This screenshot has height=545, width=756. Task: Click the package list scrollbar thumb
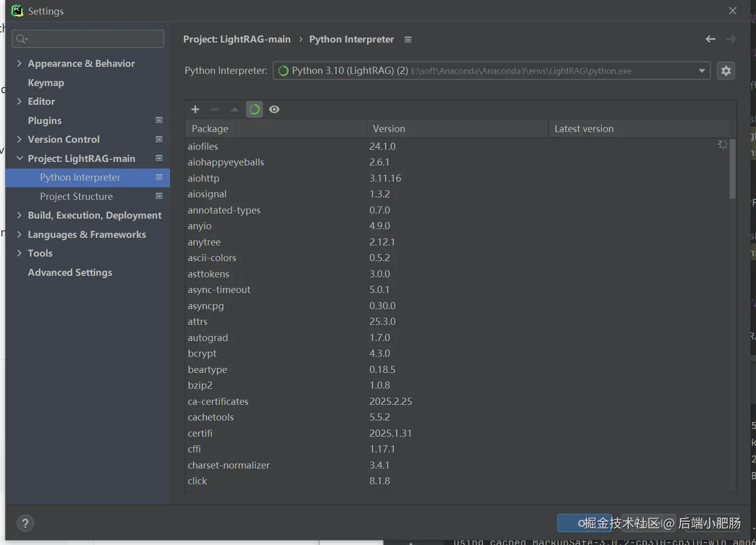[x=733, y=169]
